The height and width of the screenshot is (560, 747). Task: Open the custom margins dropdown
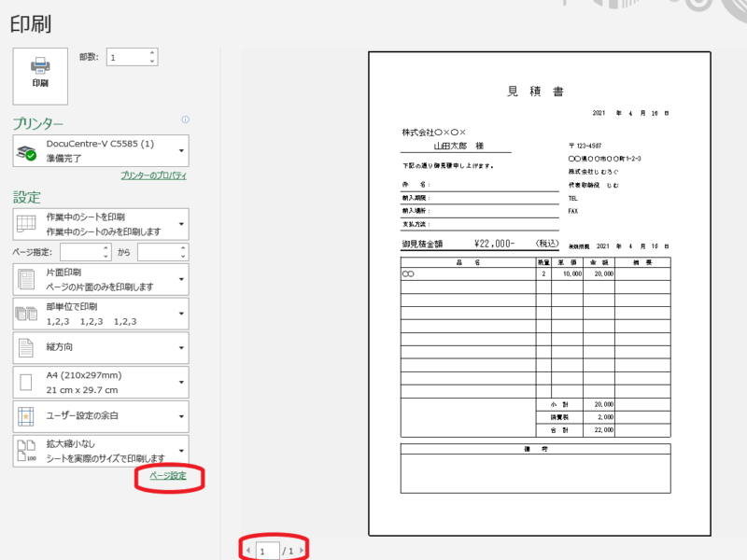tap(101, 416)
